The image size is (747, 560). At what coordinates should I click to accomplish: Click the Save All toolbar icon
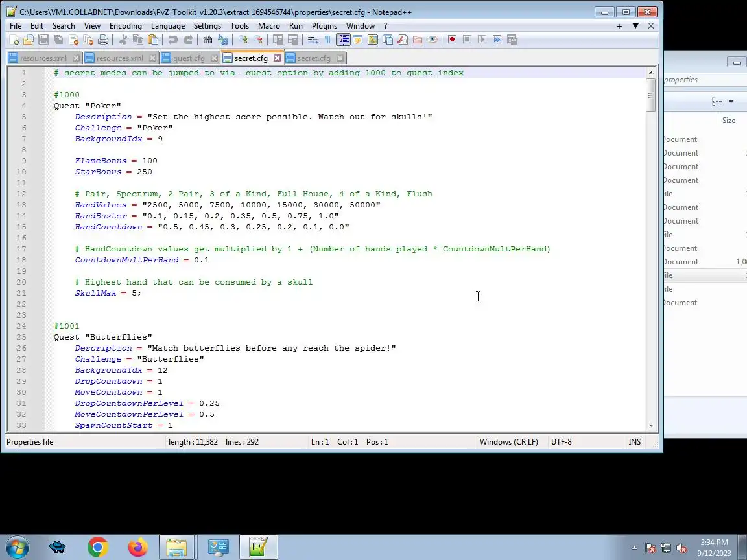coord(58,40)
